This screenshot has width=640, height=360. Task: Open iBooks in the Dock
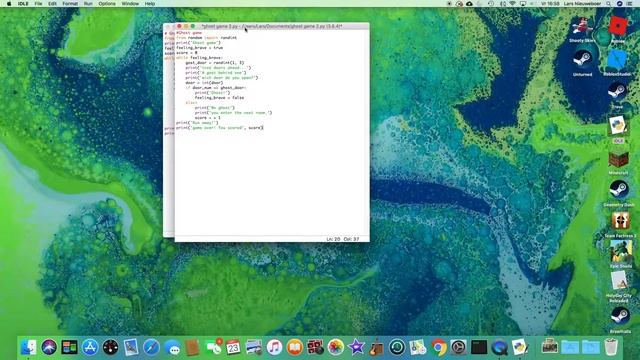pyautogui.click(x=295, y=347)
